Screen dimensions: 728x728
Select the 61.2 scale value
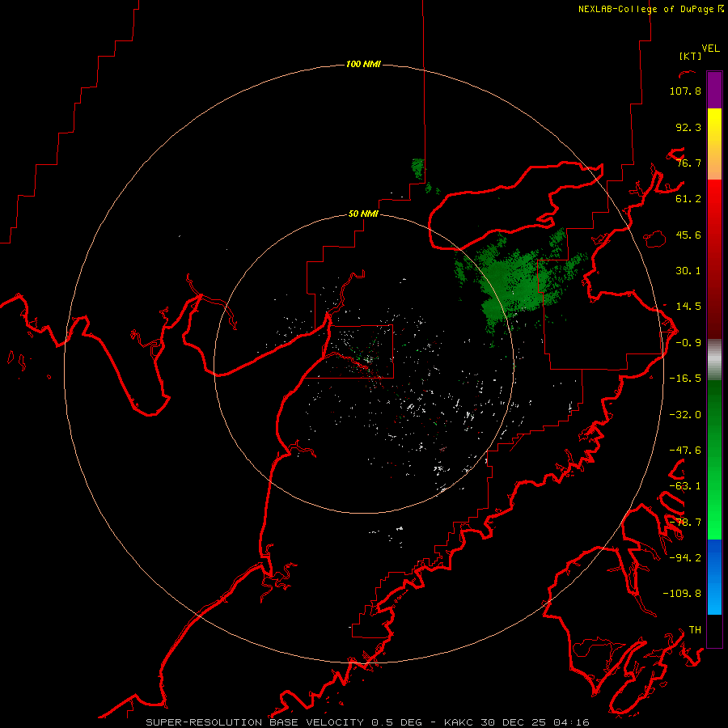coord(688,199)
